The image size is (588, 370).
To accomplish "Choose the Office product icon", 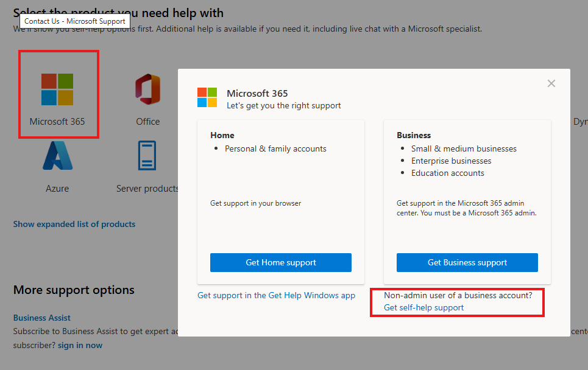I will pyautogui.click(x=147, y=89).
